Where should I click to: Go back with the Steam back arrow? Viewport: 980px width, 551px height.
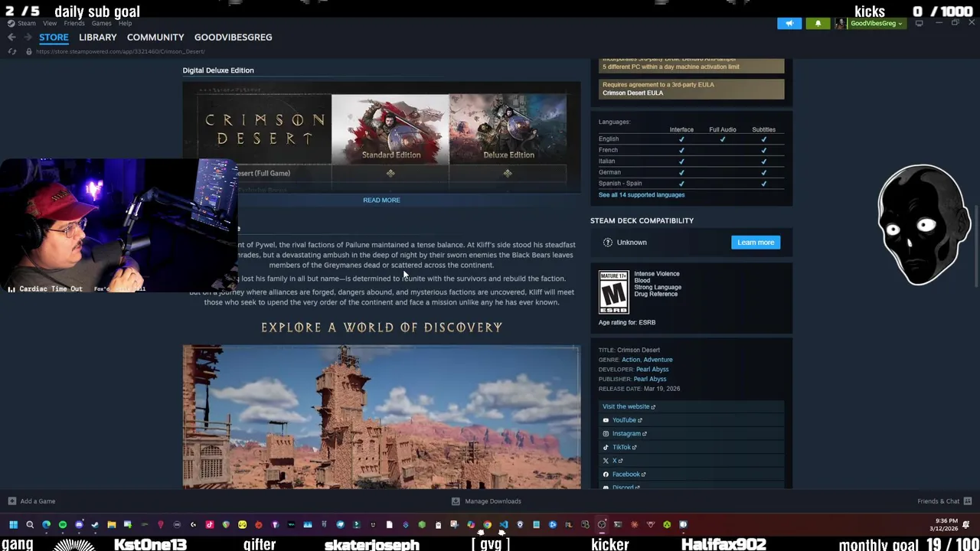point(11,37)
